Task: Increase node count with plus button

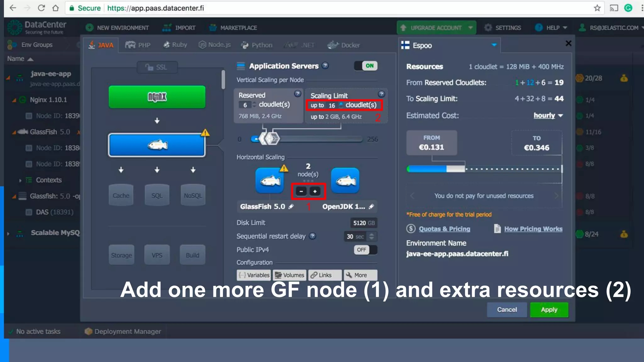Action: tap(315, 191)
